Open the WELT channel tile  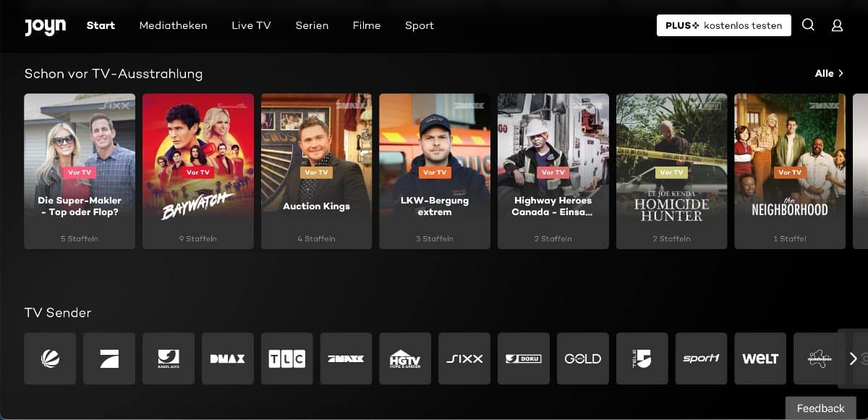click(x=761, y=358)
